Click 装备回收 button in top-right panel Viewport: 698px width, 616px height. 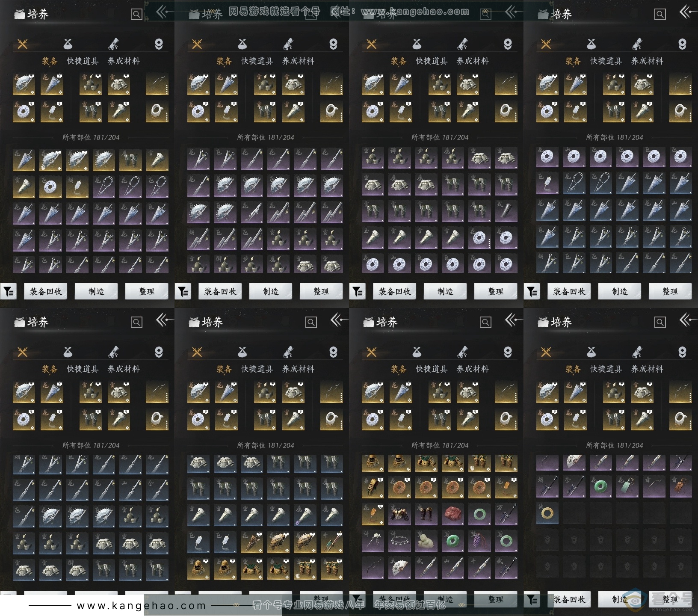pos(569,292)
